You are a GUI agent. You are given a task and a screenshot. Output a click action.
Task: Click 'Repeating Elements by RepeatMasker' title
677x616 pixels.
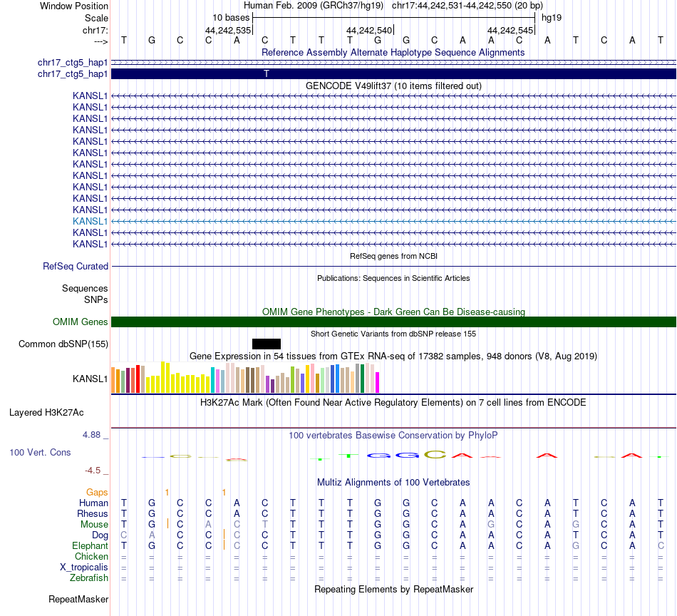pos(394,589)
